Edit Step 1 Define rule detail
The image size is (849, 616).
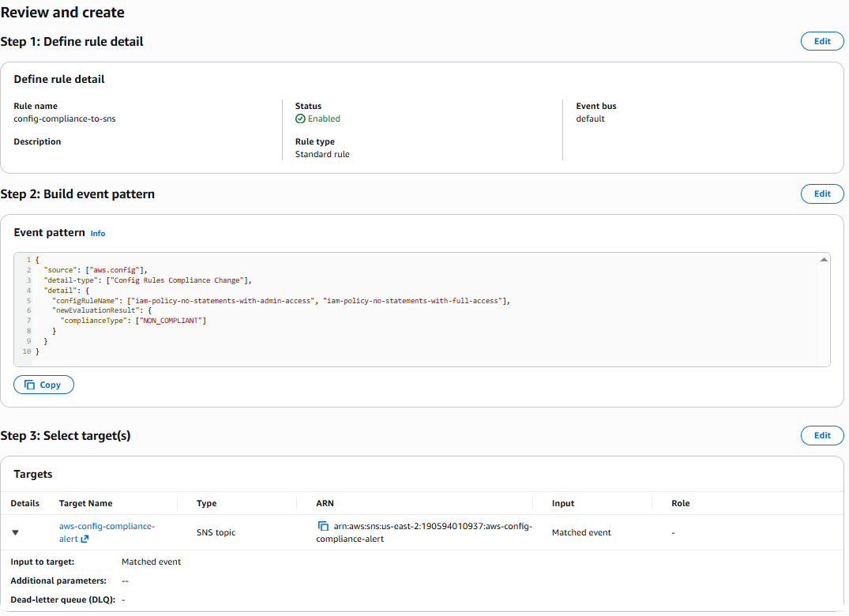pos(822,41)
